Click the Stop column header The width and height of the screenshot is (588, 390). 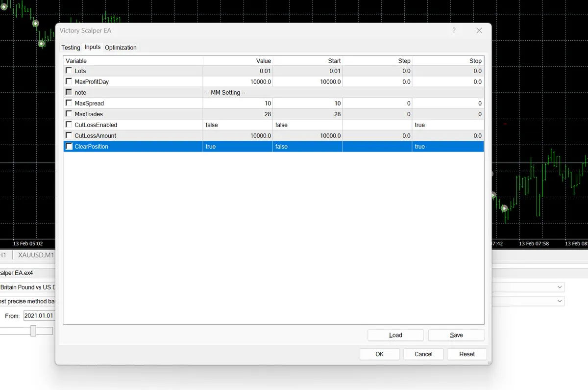pos(448,61)
